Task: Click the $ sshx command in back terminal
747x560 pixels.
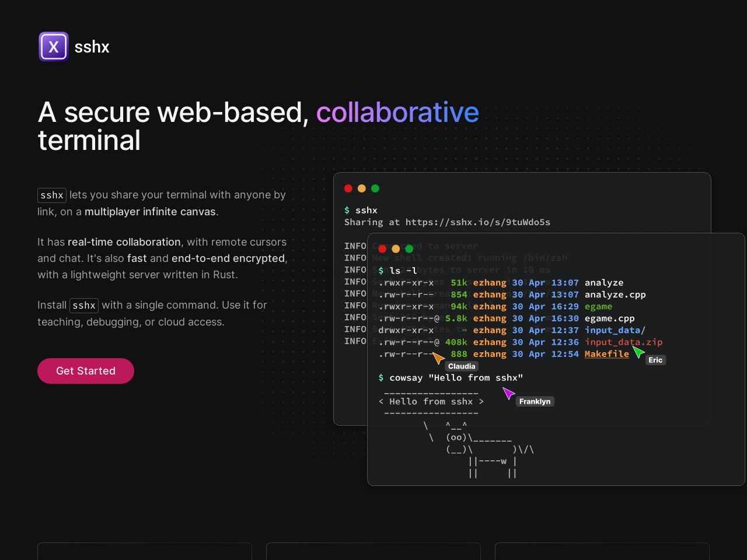Action: coord(361,210)
